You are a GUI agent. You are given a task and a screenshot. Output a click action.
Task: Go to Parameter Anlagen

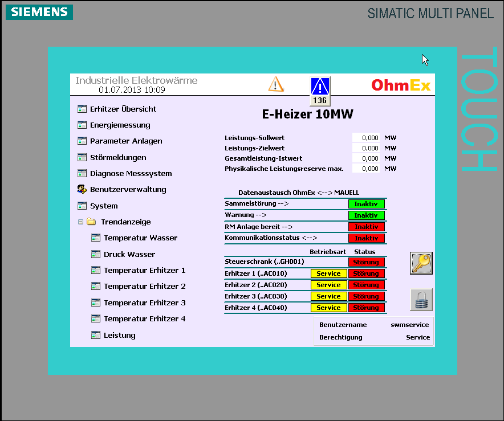tap(126, 141)
